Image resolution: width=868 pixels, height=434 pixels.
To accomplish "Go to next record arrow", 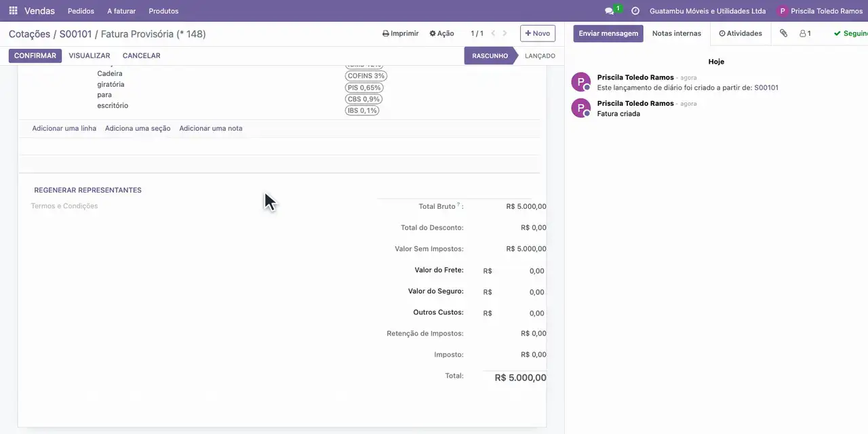I will pos(505,33).
